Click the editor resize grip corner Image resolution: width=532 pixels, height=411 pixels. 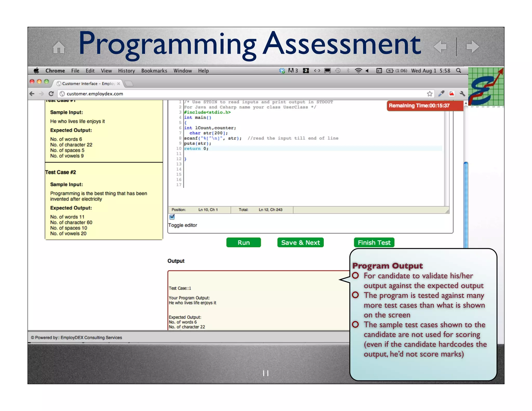[447, 211]
